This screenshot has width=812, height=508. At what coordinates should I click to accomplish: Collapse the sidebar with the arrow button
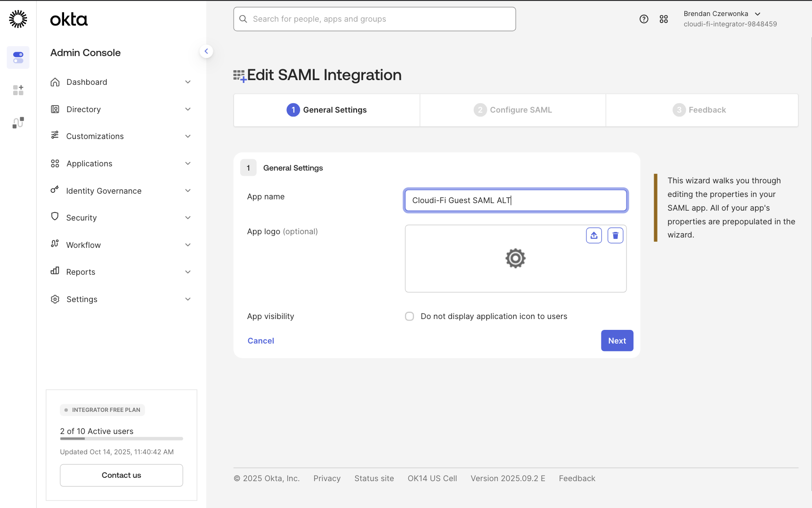point(206,51)
